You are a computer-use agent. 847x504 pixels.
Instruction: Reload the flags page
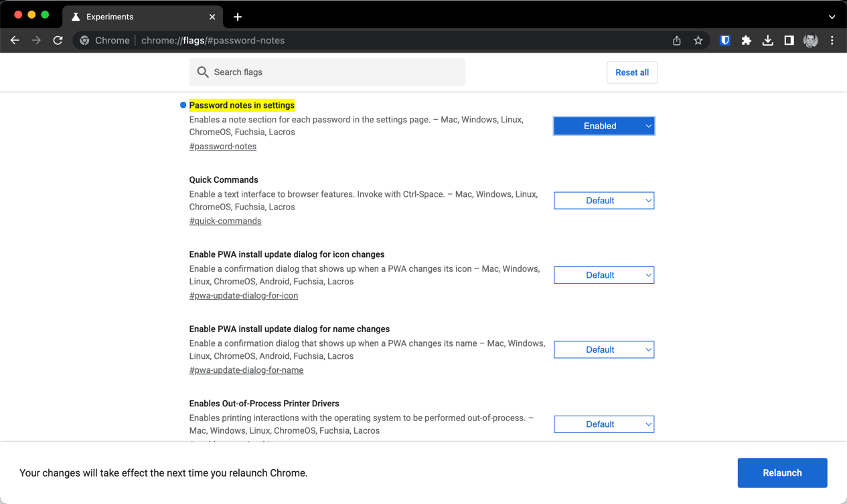pyautogui.click(x=58, y=41)
